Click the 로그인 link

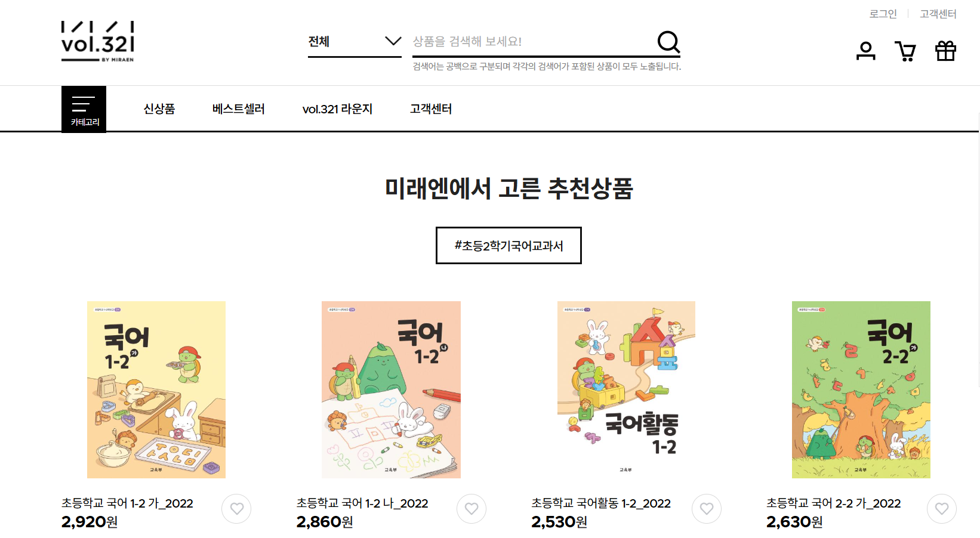click(x=883, y=14)
